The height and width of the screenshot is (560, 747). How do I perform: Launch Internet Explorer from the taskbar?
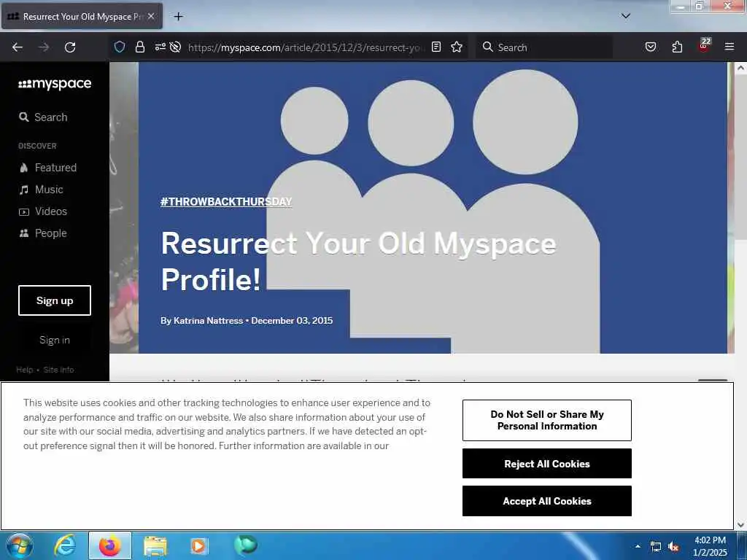click(x=65, y=545)
